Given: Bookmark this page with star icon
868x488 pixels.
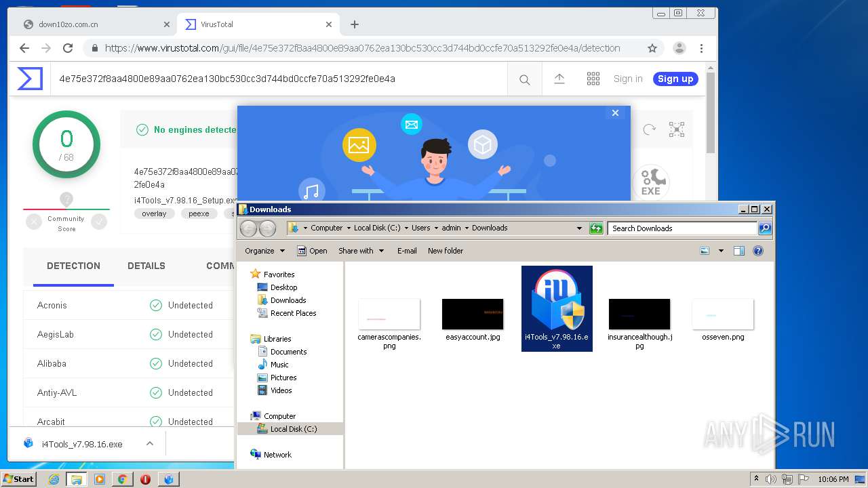Looking at the screenshot, I should [652, 48].
